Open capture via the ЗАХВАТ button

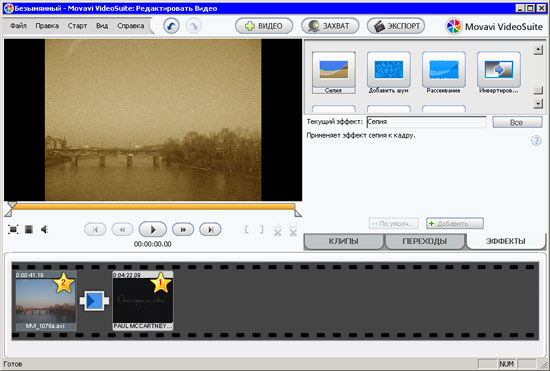coord(330,26)
